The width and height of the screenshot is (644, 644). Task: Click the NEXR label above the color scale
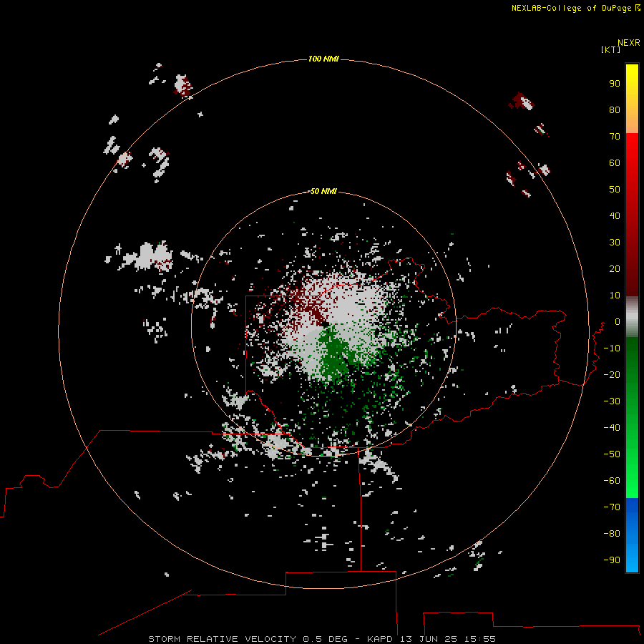[x=629, y=43]
